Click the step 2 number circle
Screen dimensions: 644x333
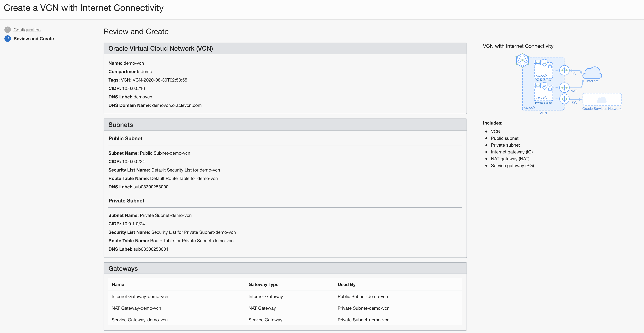[x=7, y=39]
